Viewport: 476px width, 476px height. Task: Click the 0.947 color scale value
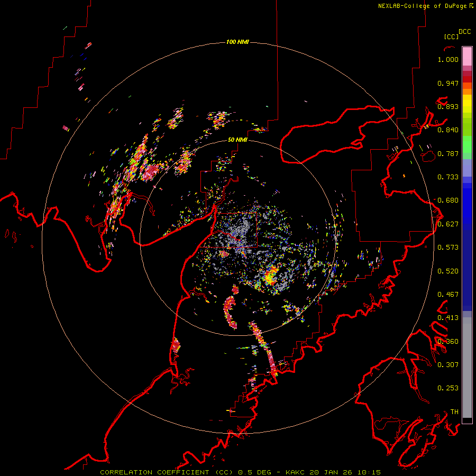coord(448,83)
